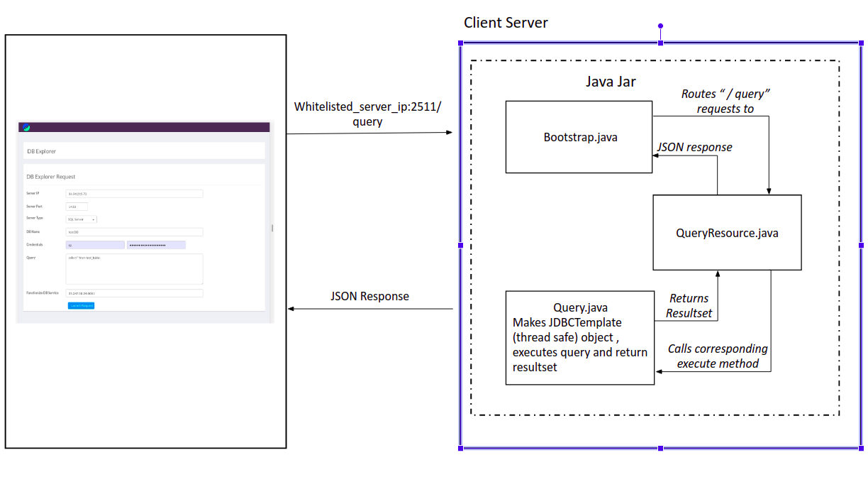Viewport: 868px width, 482px height.
Task: Click the 'Server Type' field label
Action: click(x=35, y=218)
